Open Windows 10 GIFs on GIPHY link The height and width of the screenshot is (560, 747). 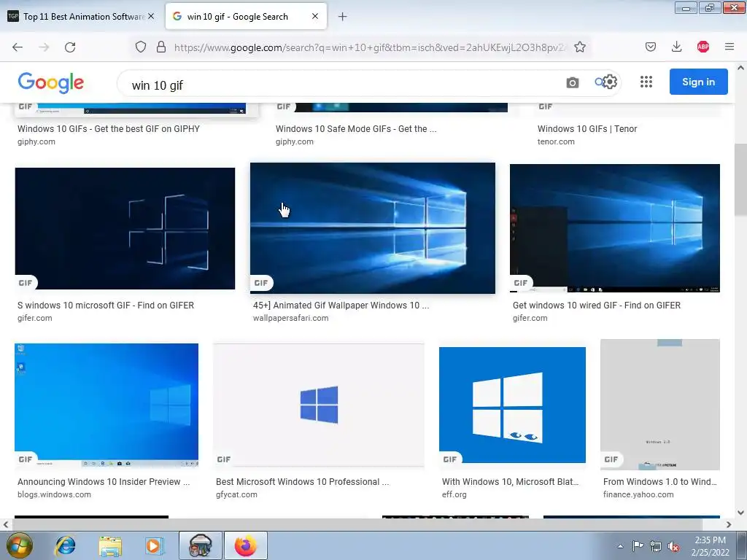(x=109, y=128)
